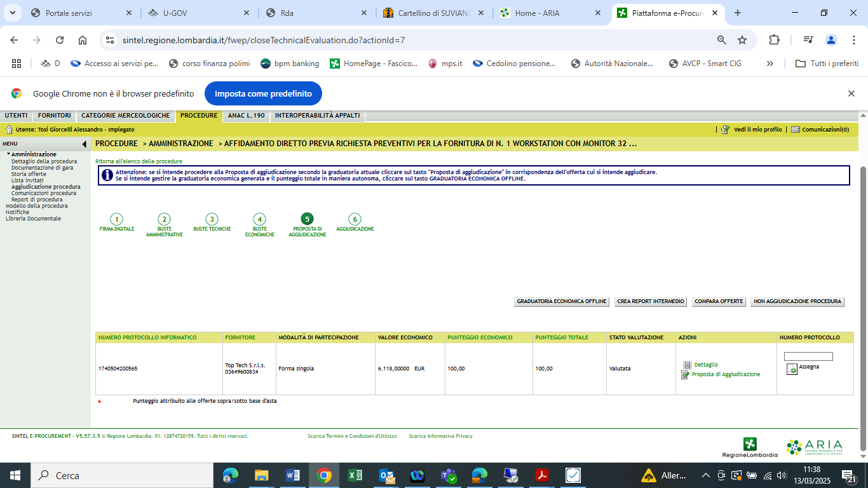Screen dimensions: 868x488
Task: Expand the Chrome tab search dropdown
Action: (13, 13)
